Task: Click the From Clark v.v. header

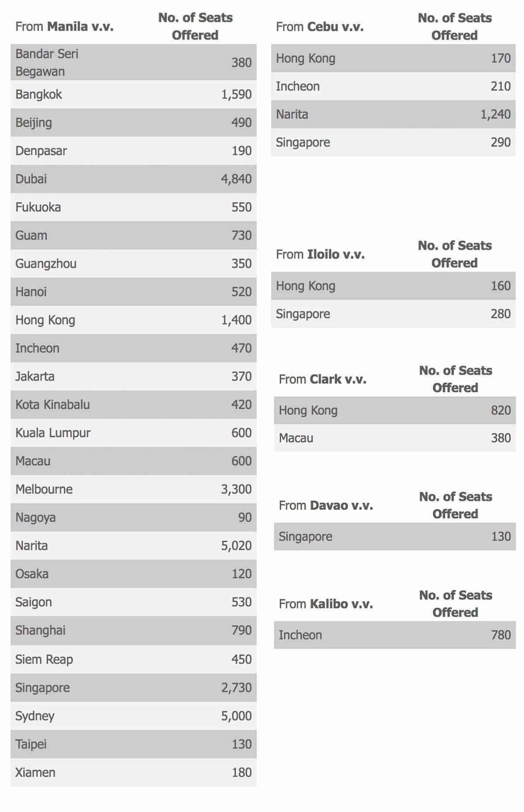Action: pos(322,379)
